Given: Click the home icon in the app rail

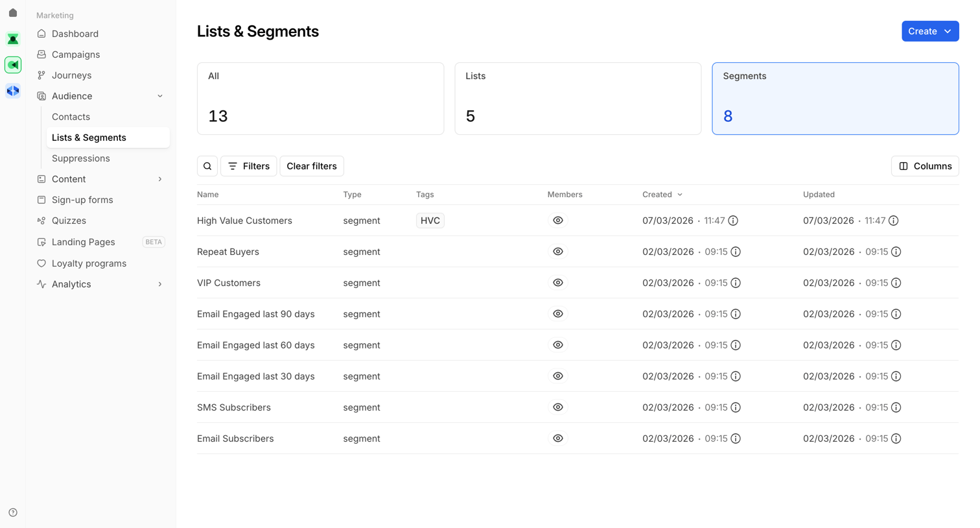Looking at the screenshot, I should tap(13, 13).
